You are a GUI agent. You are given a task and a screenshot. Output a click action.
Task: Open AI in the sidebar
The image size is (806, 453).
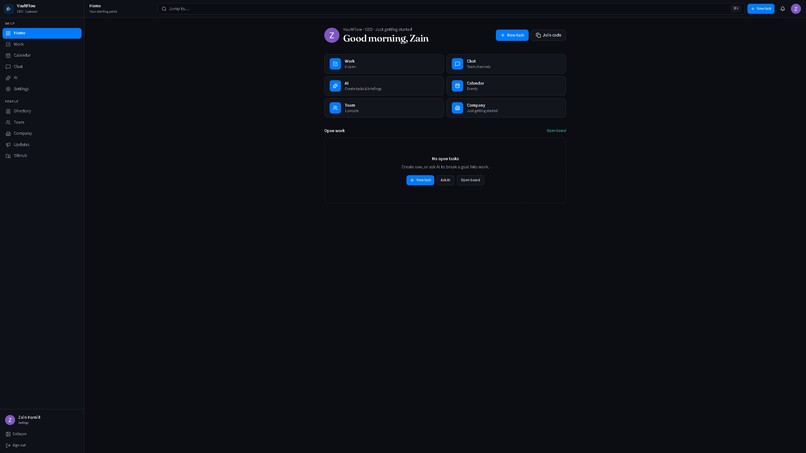42,78
